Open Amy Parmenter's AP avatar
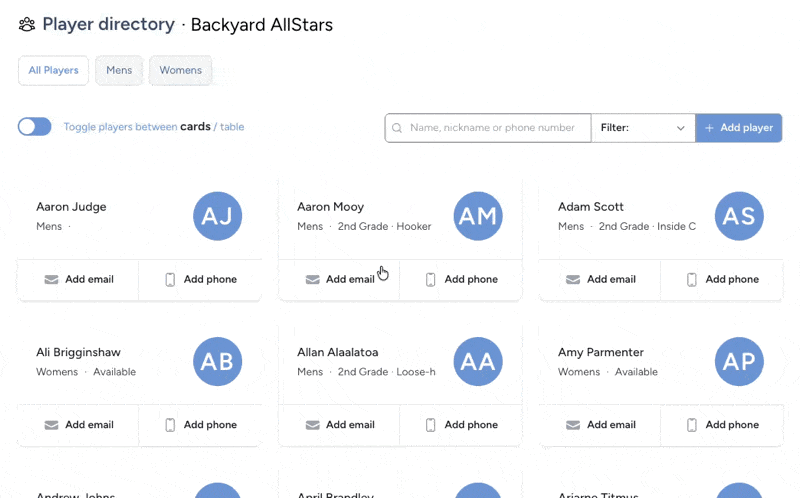 (739, 361)
